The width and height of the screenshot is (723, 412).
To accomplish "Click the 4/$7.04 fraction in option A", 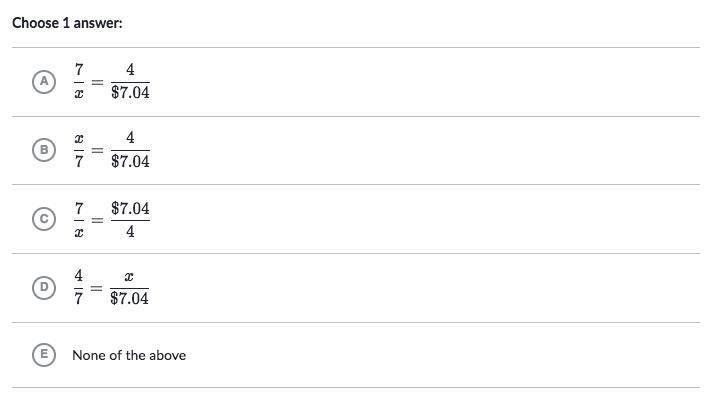I will click(130, 82).
